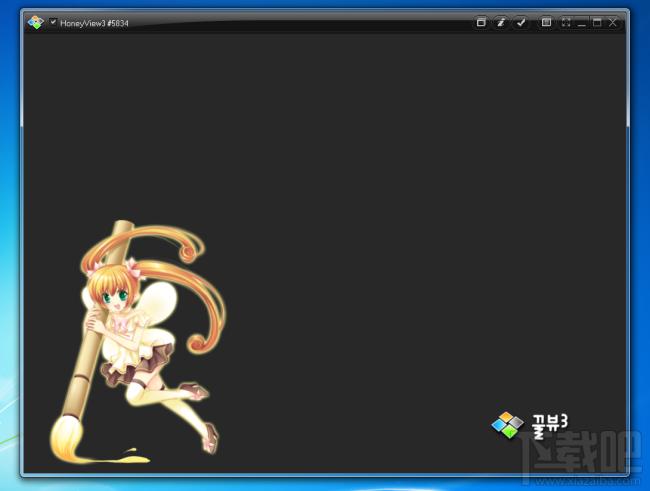
Task: Maximize the HoneyView3 window
Action: [x=597, y=22]
